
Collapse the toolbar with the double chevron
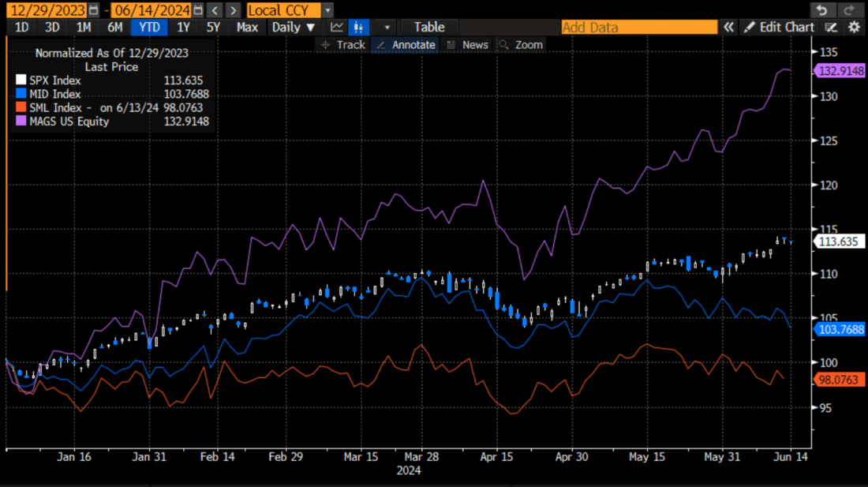coord(728,26)
